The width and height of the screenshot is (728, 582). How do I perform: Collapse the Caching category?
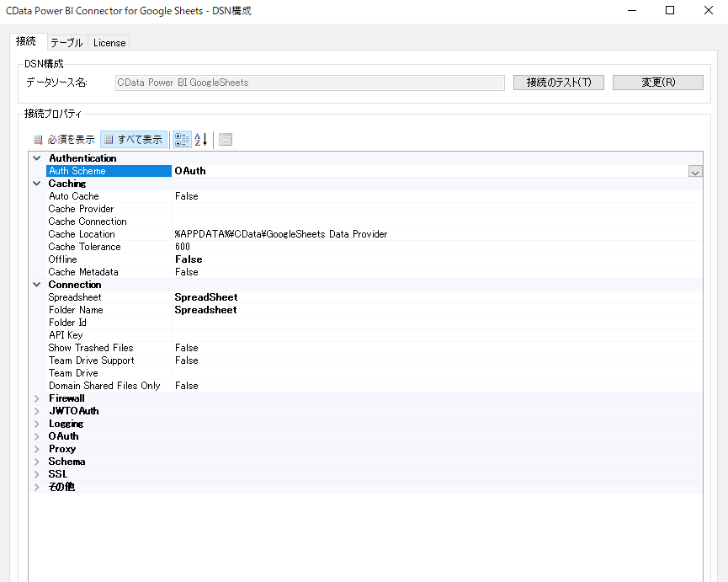[x=37, y=184]
